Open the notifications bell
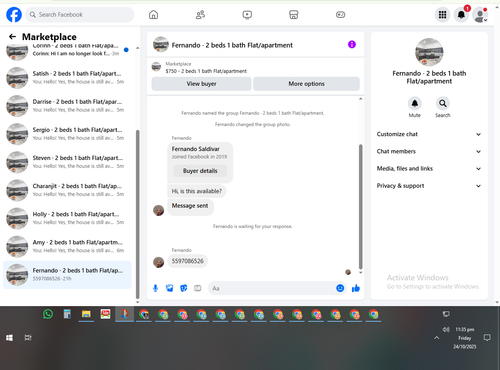The width and height of the screenshot is (500, 370). (x=461, y=15)
